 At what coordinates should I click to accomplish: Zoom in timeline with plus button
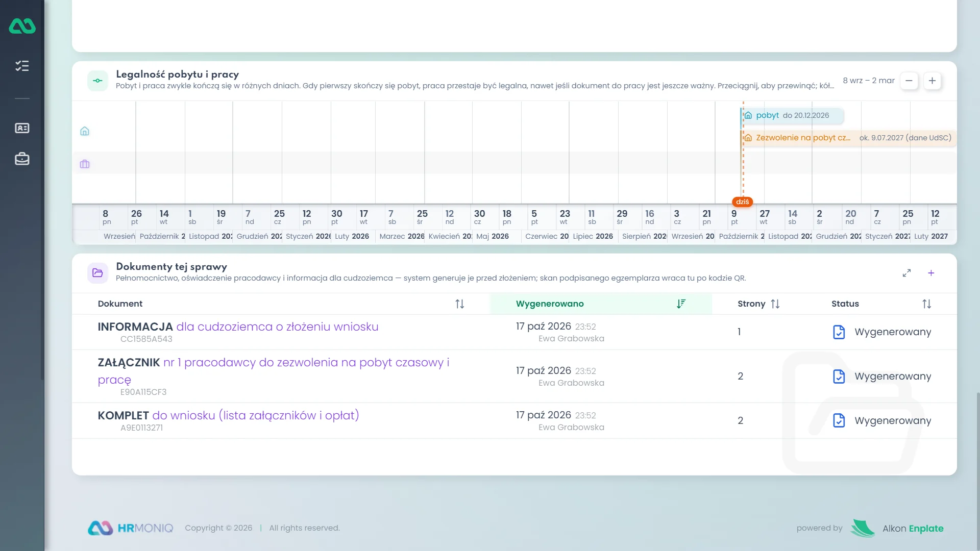pyautogui.click(x=932, y=81)
